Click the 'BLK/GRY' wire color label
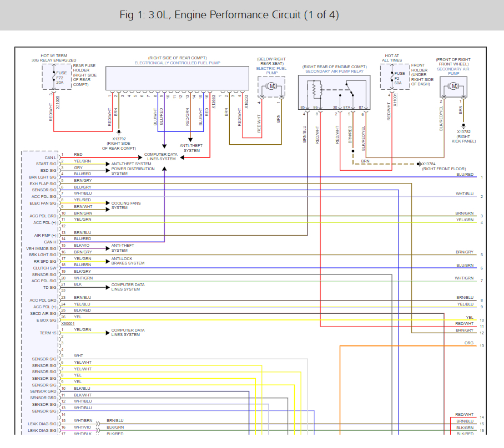 pyautogui.click(x=82, y=271)
